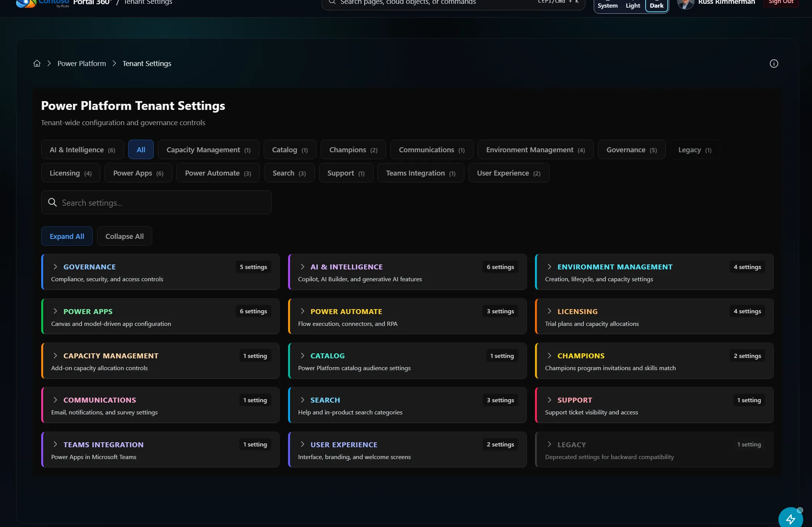Open the page info icon
This screenshot has height=527, width=812.
773,63
